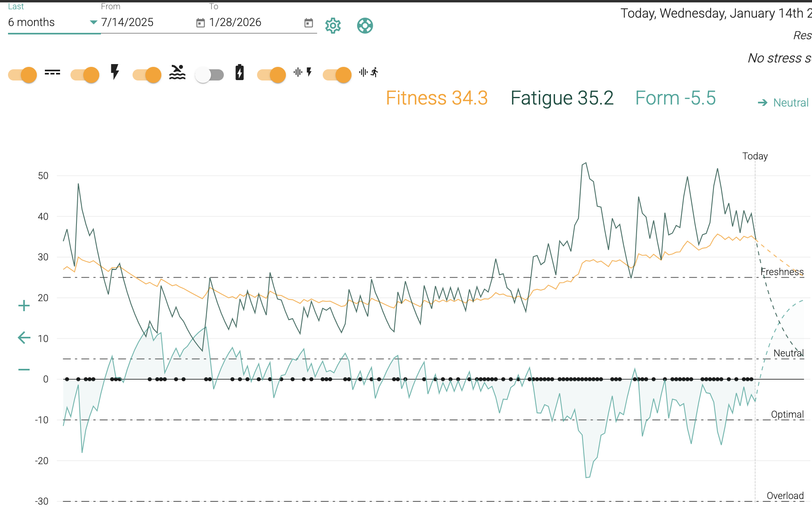Click the battery charging icon
Viewport: 812px width, 507px height.
[x=239, y=72]
